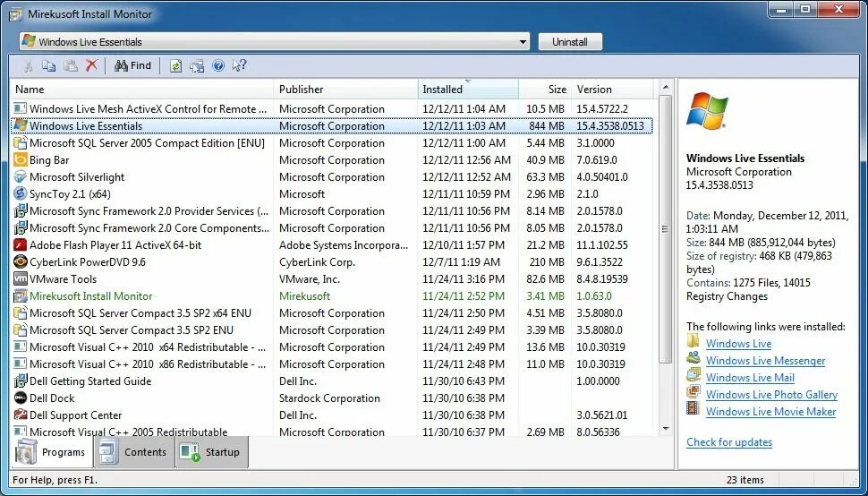Click the Mirekusoft Install Monitor title bar icon
This screenshot has height=496, width=868.
tap(15, 14)
